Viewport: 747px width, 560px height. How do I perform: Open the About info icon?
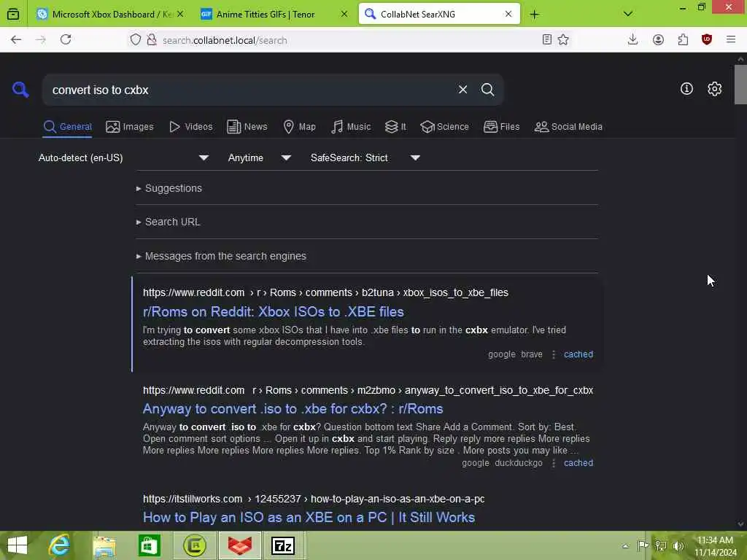[x=686, y=88]
